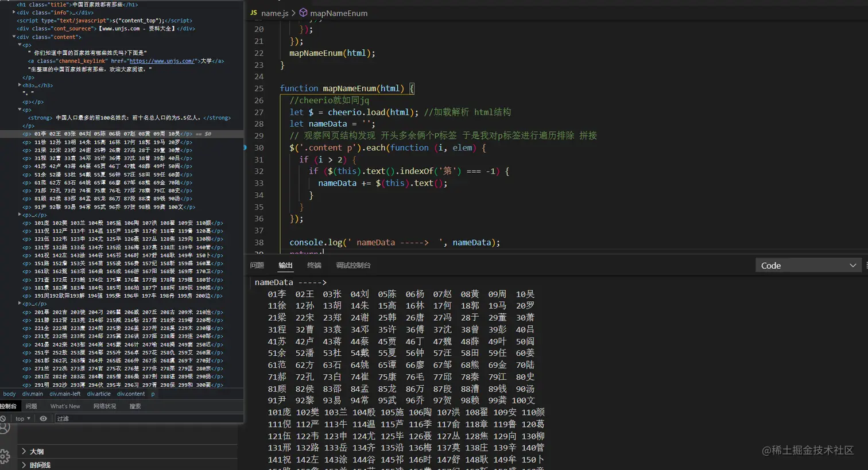Collapse the first p node under content
868x470 pixels.
coord(20,45)
